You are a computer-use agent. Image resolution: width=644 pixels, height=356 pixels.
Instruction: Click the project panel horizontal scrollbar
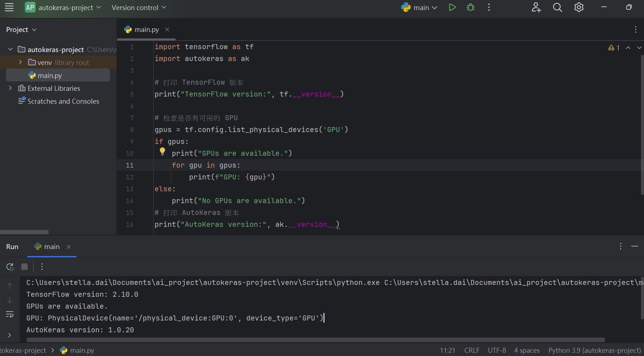pos(24,232)
